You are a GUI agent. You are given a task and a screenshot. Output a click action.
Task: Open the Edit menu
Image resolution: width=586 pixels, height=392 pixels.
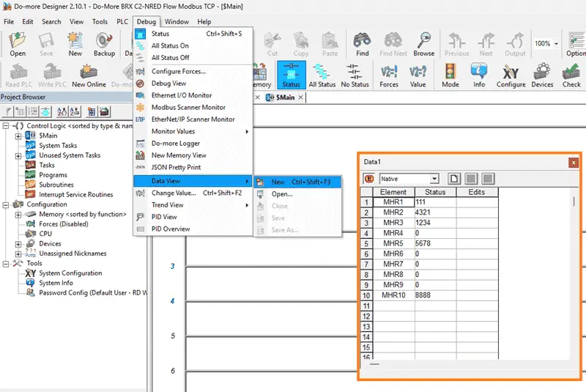coord(28,22)
